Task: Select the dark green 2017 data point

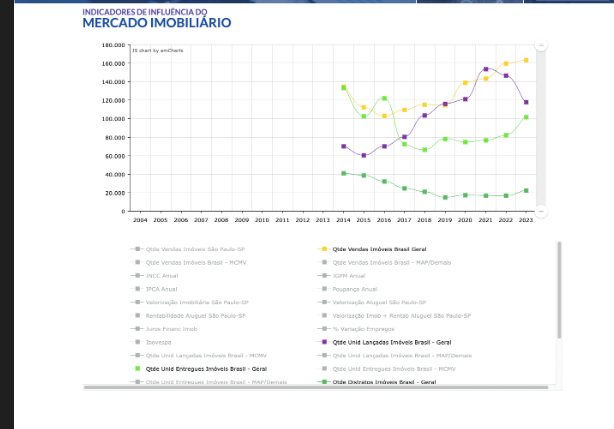Action: [405, 188]
